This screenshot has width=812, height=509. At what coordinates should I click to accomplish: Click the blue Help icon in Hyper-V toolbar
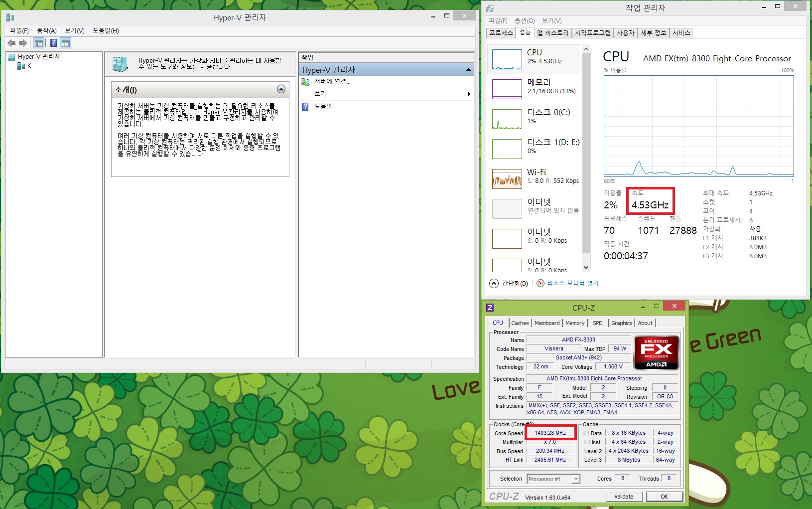coord(53,43)
